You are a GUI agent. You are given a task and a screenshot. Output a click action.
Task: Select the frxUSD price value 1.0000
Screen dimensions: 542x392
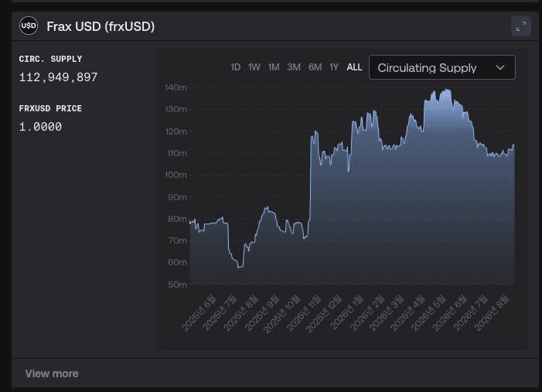click(40, 127)
